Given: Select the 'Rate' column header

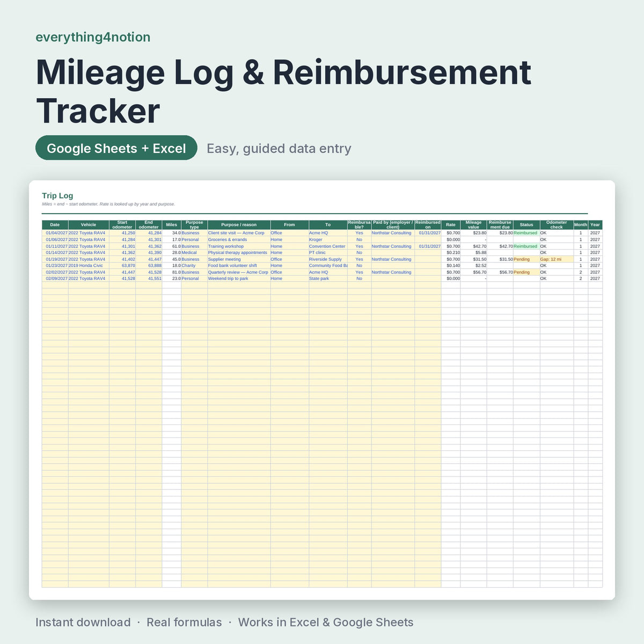Looking at the screenshot, I should (x=451, y=225).
